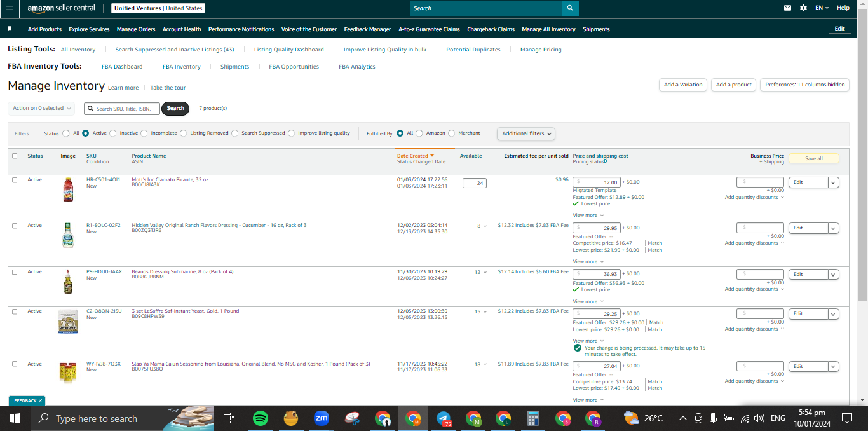This screenshot has width=868, height=431.
Task: Open the EN language dropdown
Action: pos(822,8)
